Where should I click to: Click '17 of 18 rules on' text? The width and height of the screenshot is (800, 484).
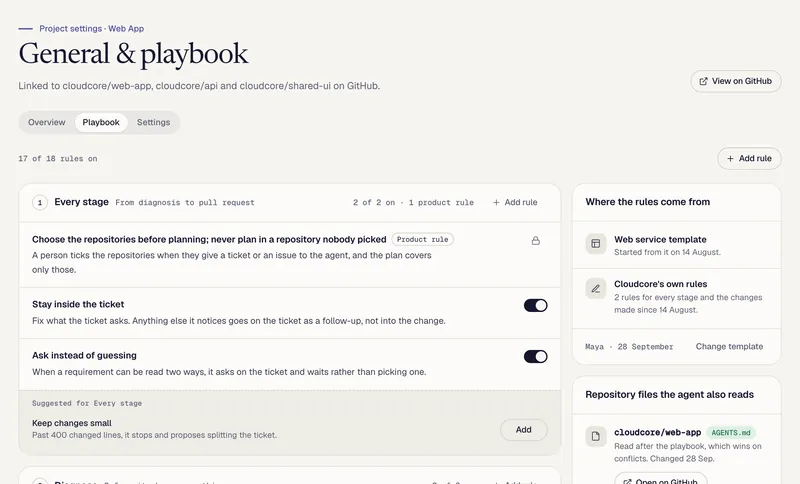(x=58, y=159)
